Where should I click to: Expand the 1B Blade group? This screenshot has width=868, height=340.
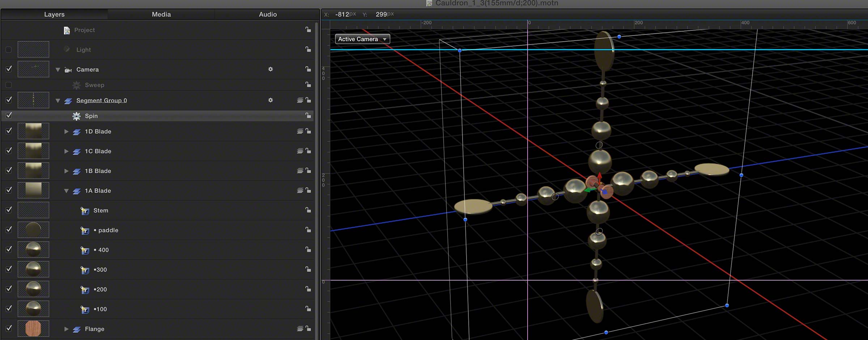point(66,171)
